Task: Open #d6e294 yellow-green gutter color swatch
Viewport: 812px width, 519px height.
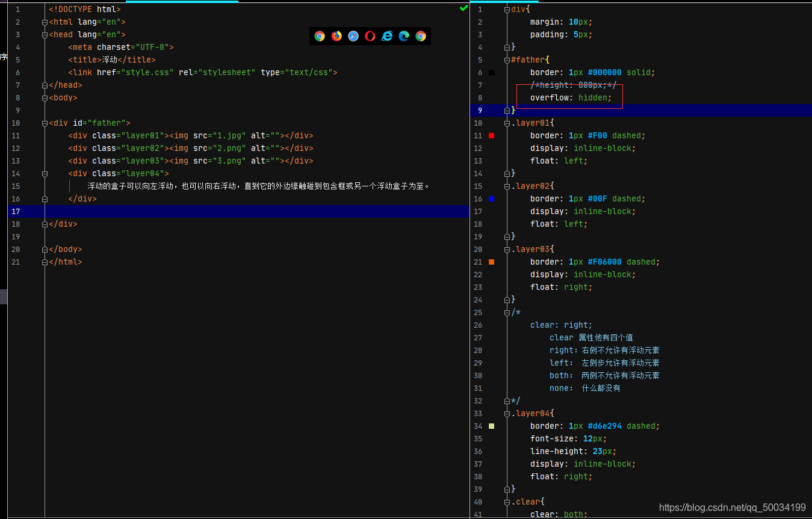Action: pos(492,426)
